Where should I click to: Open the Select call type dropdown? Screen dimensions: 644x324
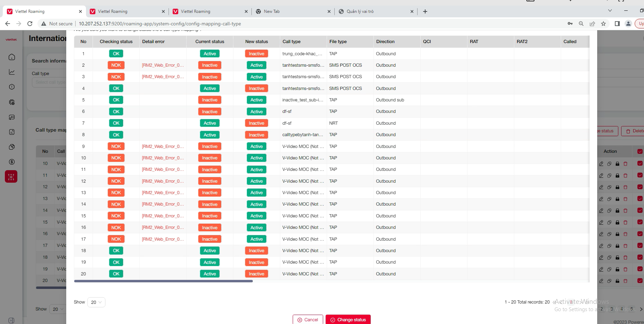50,82
